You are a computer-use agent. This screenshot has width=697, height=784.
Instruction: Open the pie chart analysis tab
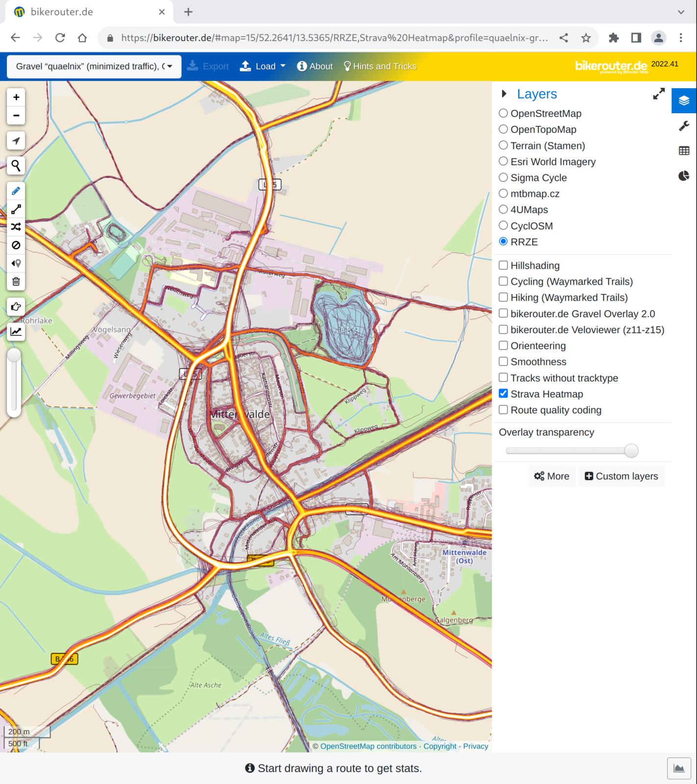pos(684,176)
